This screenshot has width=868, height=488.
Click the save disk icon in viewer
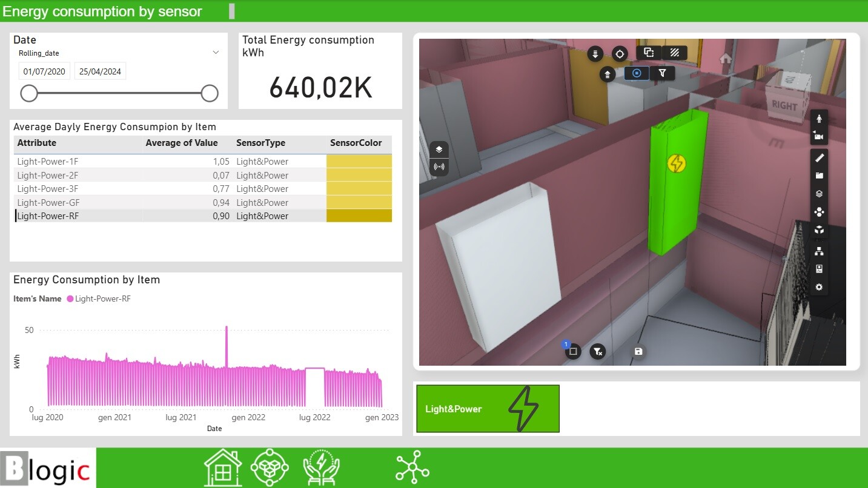point(638,351)
